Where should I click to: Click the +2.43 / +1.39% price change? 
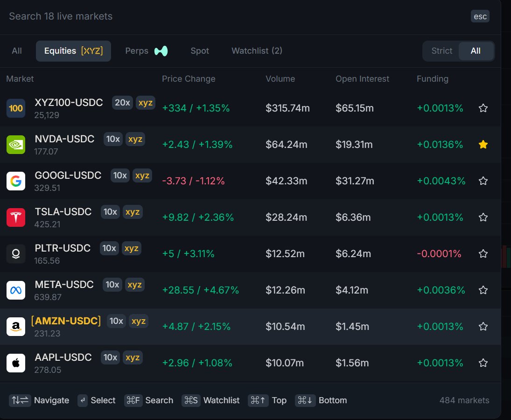click(197, 144)
